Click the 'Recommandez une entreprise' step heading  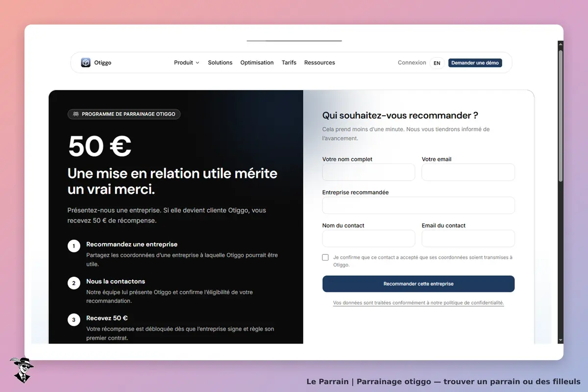click(x=132, y=244)
